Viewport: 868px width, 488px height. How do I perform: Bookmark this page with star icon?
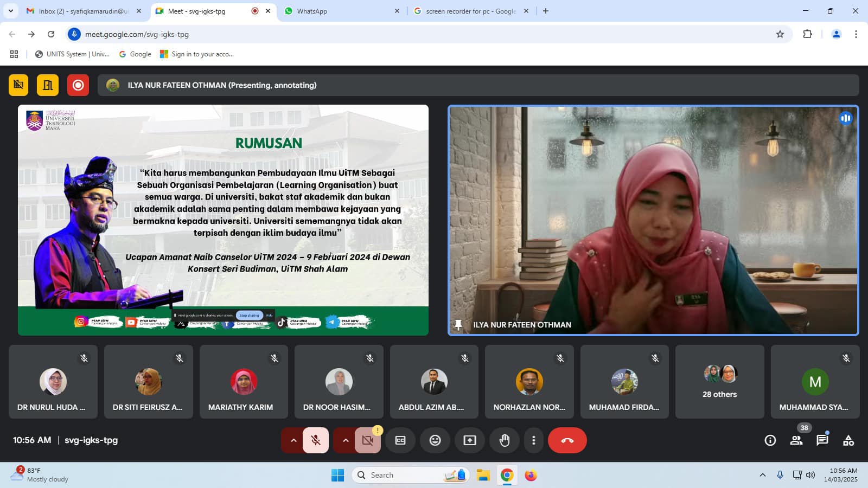[780, 34]
